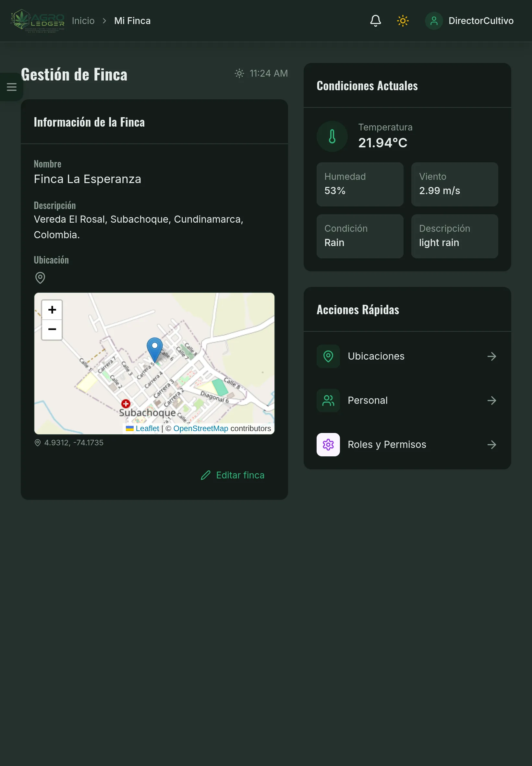Image resolution: width=532 pixels, height=766 pixels.
Task: Click the Ubicaciones pin icon
Action: click(328, 356)
